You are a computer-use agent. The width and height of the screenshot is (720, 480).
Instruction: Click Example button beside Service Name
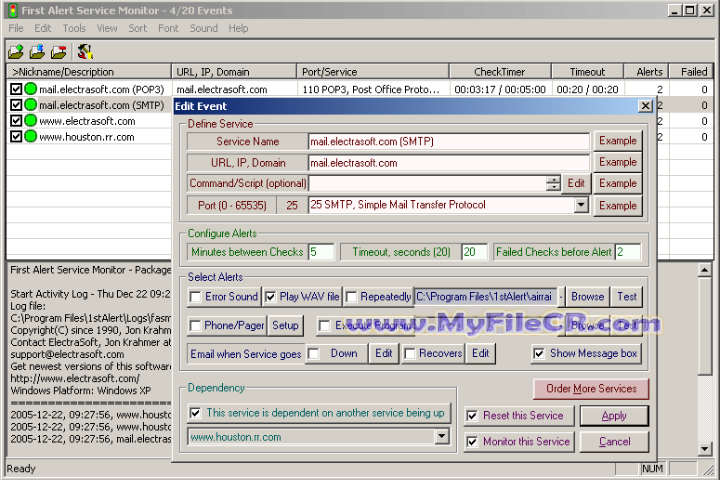pos(618,141)
